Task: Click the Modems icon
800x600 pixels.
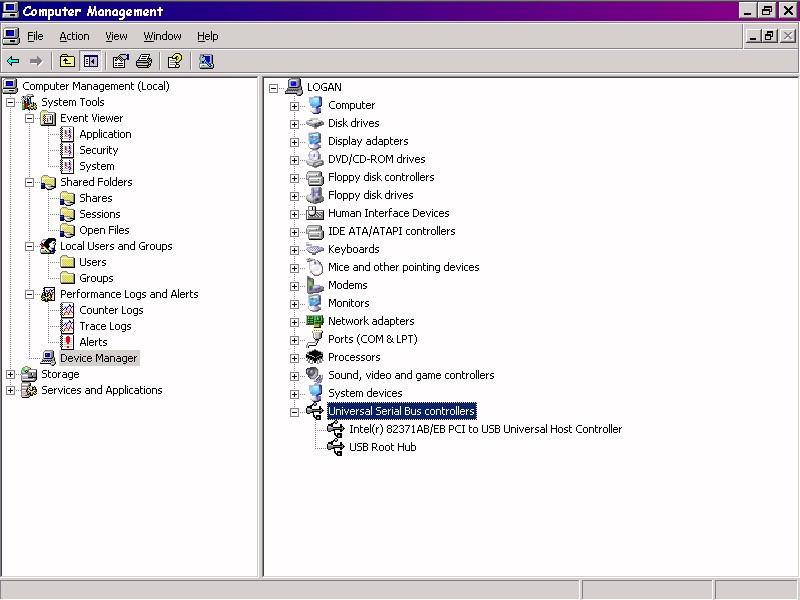Action: 315,285
